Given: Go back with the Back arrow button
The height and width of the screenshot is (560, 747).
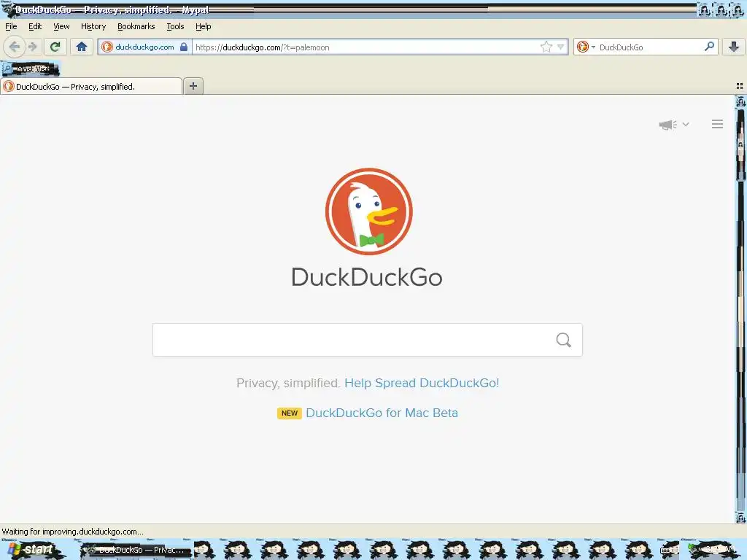Looking at the screenshot, I should (15, 47).
